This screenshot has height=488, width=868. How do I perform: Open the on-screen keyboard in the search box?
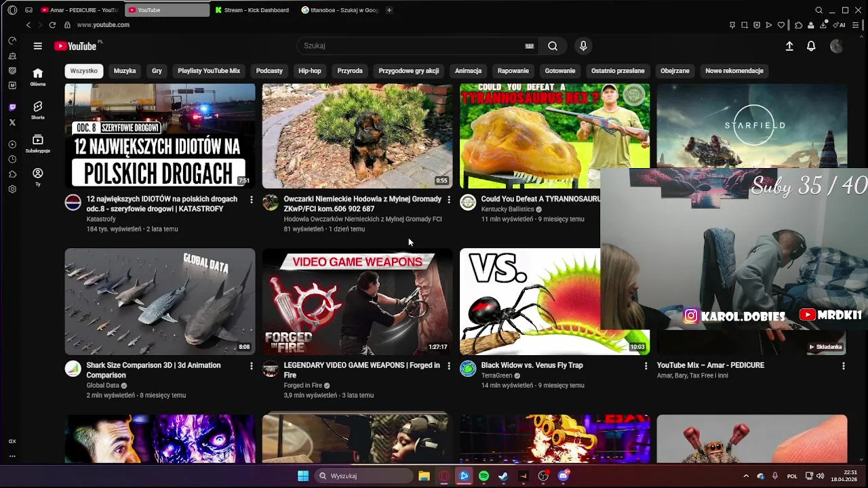(530, 46)
